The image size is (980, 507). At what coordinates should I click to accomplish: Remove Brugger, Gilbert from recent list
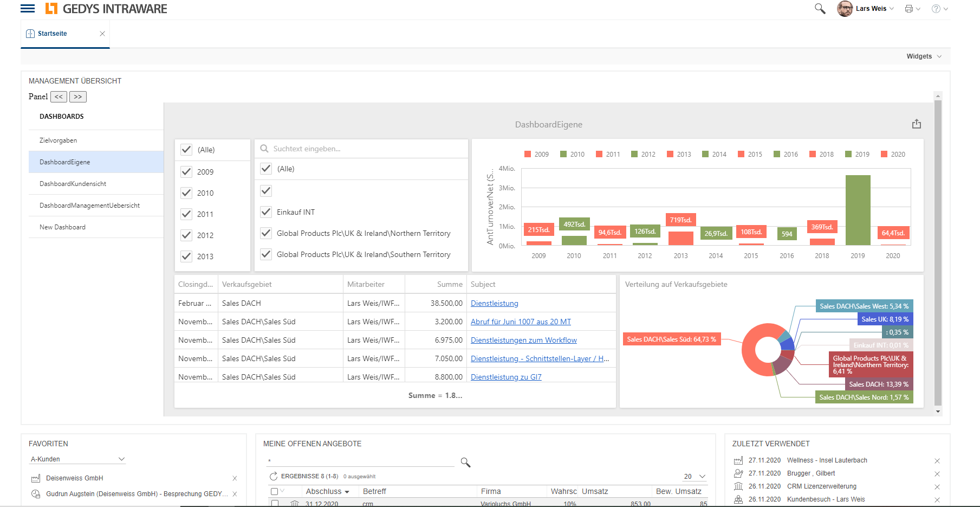tap(937, 474)
